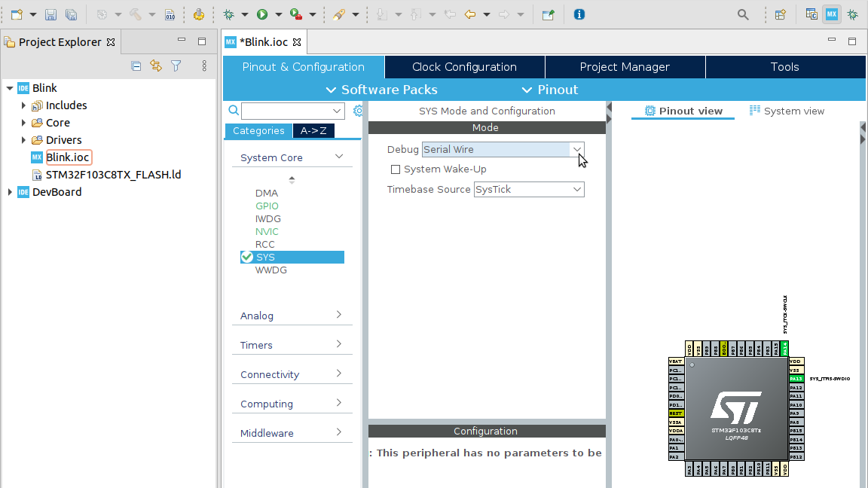Image resolution: width=868 pixels, height=488 pixels.
Task: Expand the Timers category
Action: (x=339, y=344)
